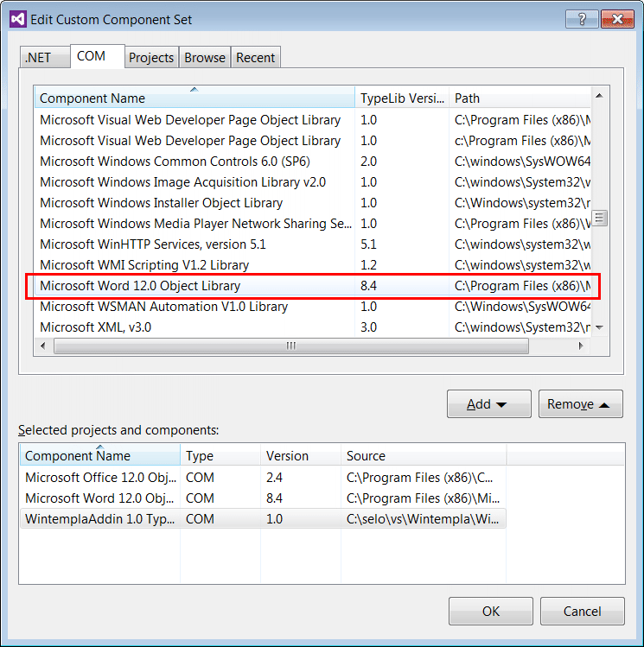The image size is (644, 647).
Task: Switch to the COM tab
Action: 98,56
